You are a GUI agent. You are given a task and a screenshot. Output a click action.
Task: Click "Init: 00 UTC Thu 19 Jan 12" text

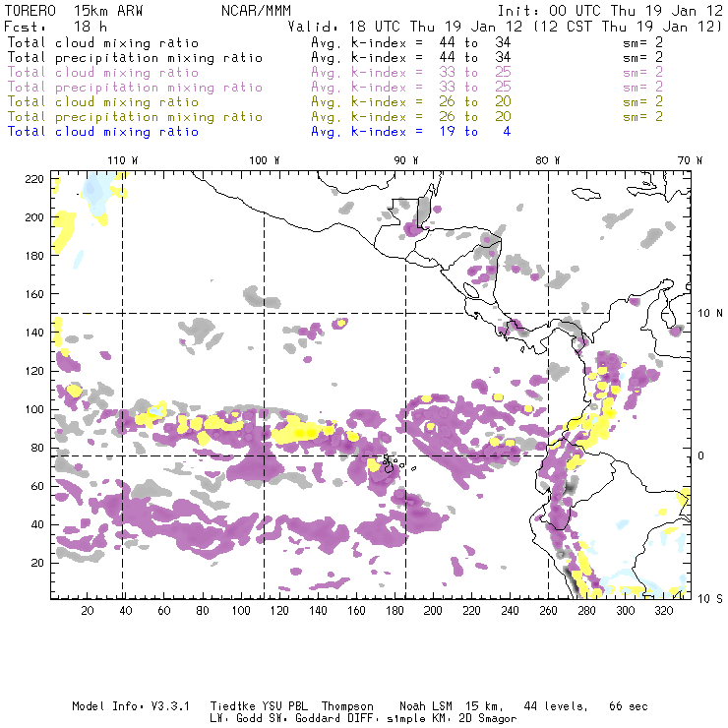tap(610, 11)
